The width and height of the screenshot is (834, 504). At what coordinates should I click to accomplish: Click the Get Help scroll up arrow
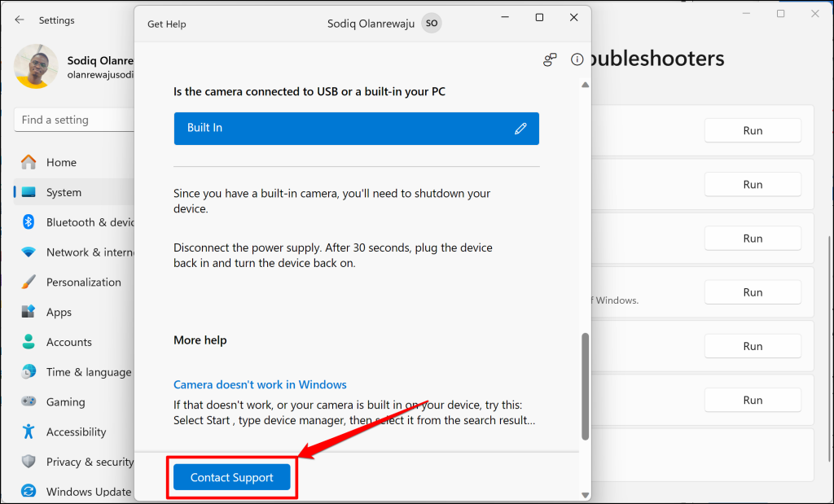585,85
